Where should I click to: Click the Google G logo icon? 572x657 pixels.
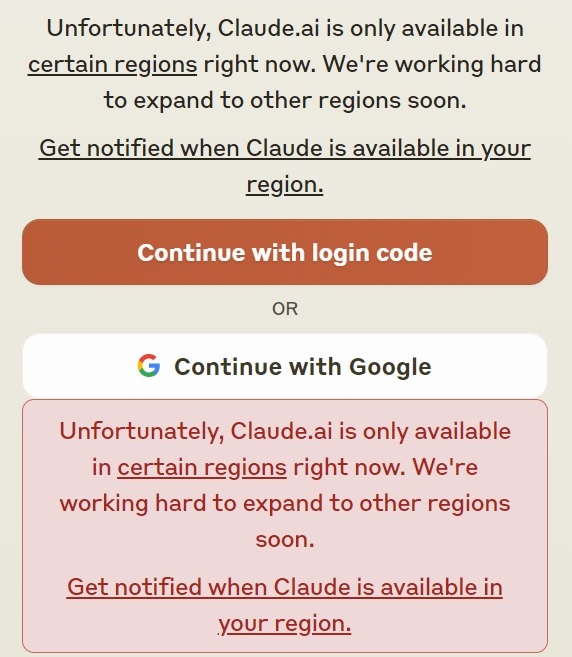click(x=149, y=366)
